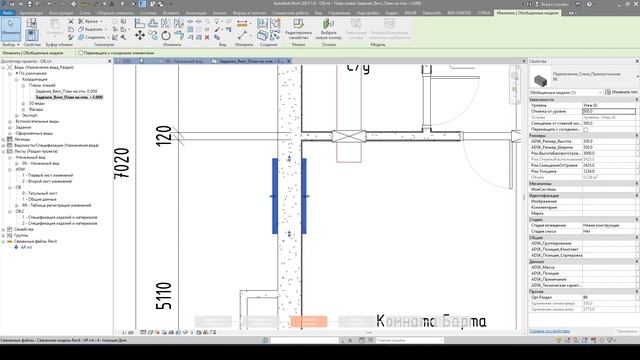640x360 pixels.
Task: Click the Вырезать geometry tool
Action: click(x=92, y=29)
